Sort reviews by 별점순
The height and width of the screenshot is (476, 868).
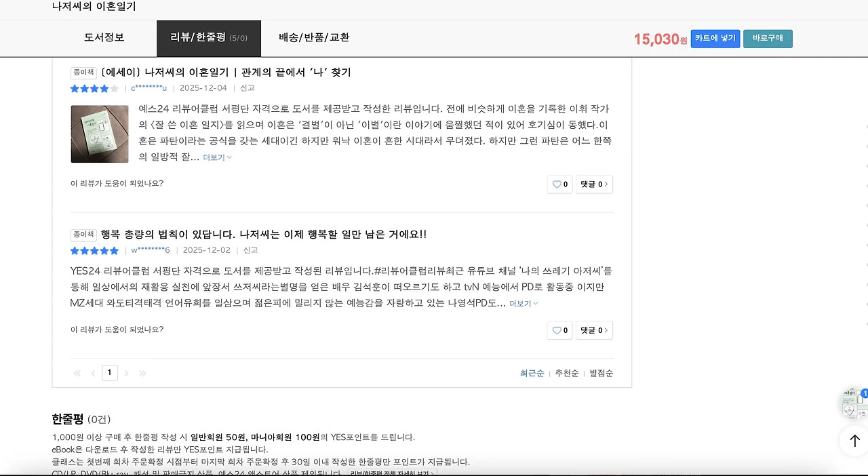[601, 374]
